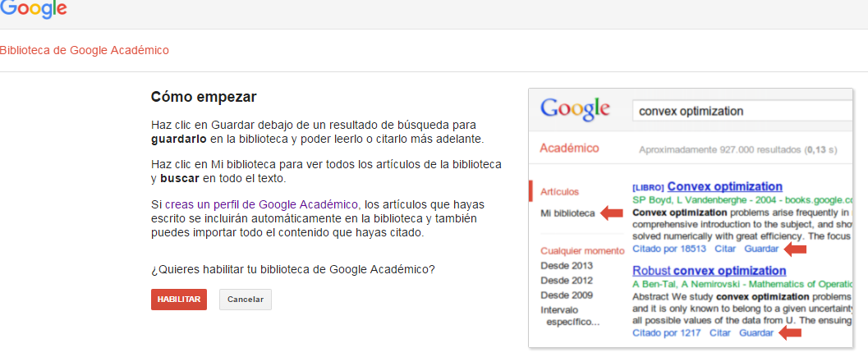Click the Google logo inside the example illustration
The image size is (868, 357).
click(x=575, y=108)
